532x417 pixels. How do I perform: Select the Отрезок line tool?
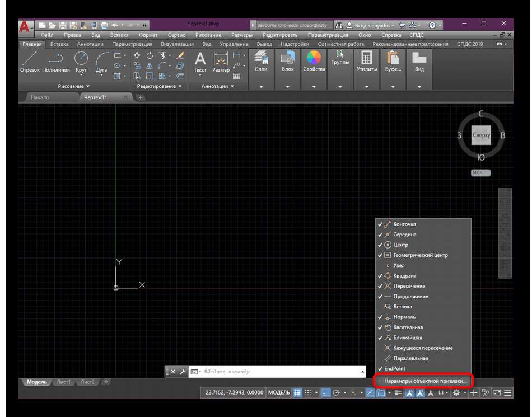pos(30,61)
